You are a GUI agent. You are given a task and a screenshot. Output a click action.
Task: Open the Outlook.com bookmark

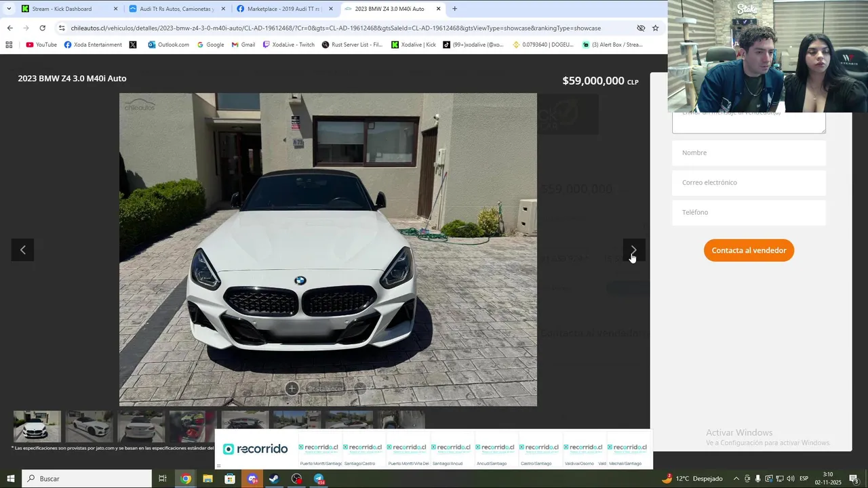167,45
